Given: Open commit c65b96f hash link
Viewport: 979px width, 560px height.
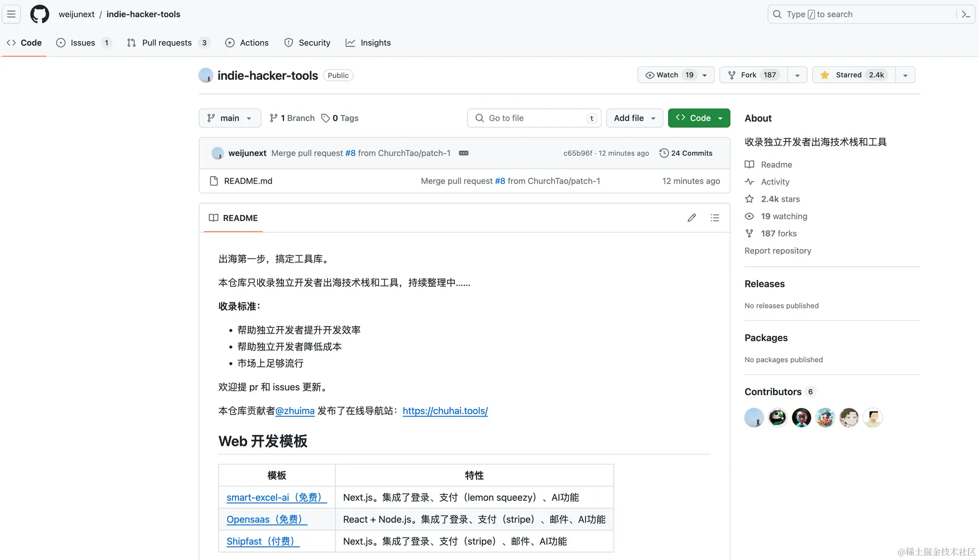Looking at the screenshot, I should [x=578, y=153].
